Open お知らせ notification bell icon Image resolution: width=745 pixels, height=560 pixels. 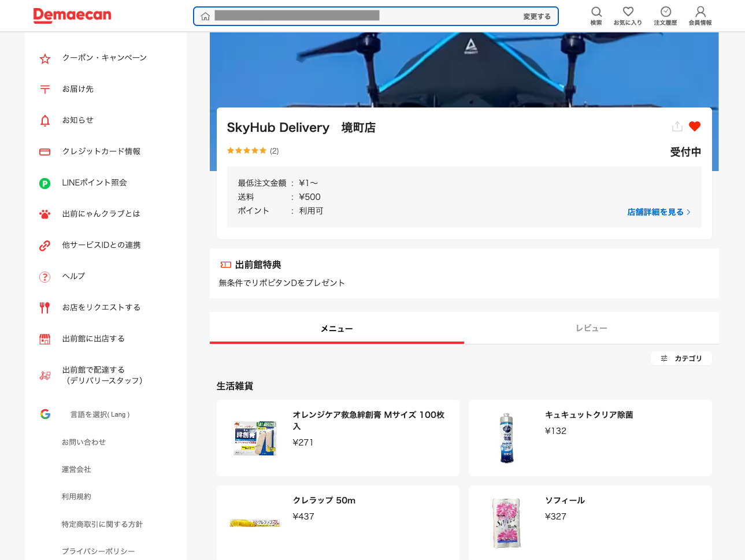pyautogui.click(x=45, y=120)
